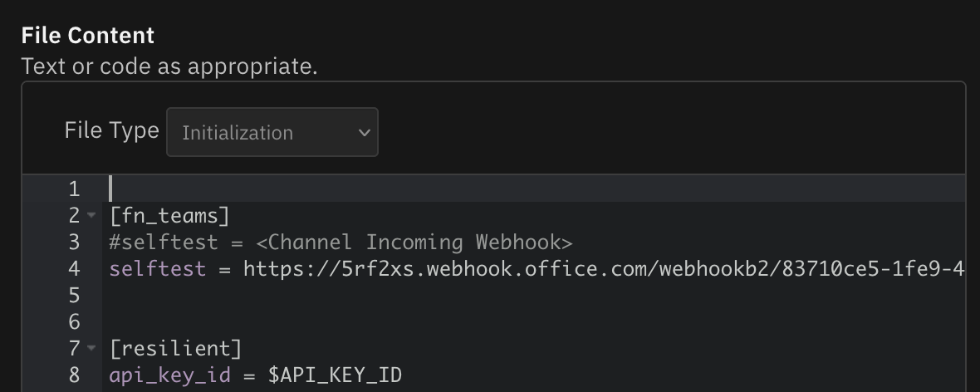Select line number 8 in the gutter
The width and height of the screenshot is (980, 392).
coord(74,375)
